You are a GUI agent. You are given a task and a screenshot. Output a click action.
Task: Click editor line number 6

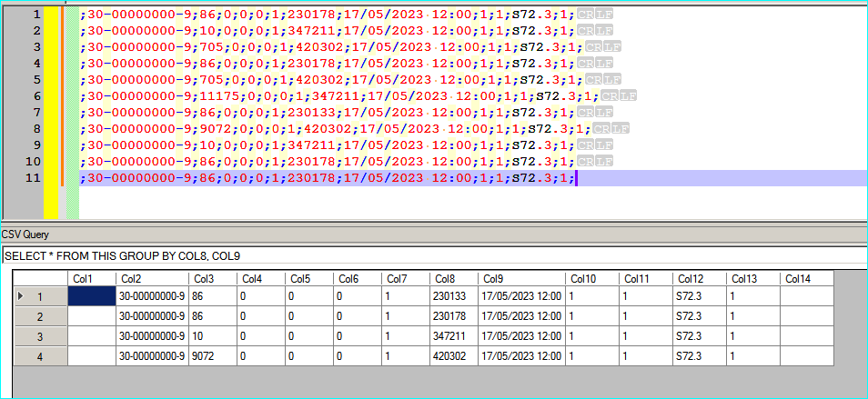pos(36,95)
